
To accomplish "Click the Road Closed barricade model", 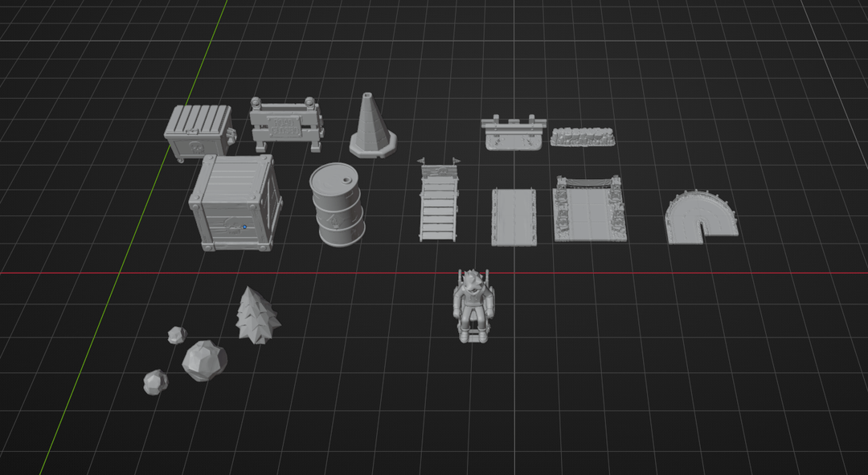I will (x=285, y=125).
